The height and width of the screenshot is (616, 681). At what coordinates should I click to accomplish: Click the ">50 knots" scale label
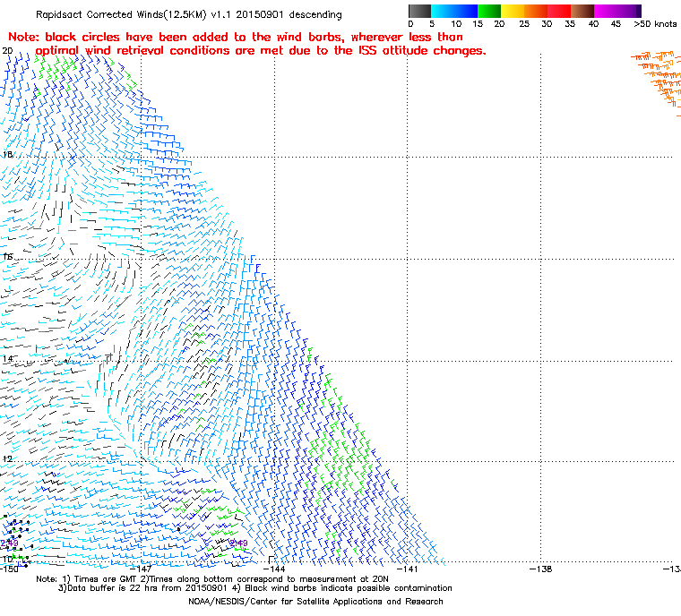tap(655, 24)
